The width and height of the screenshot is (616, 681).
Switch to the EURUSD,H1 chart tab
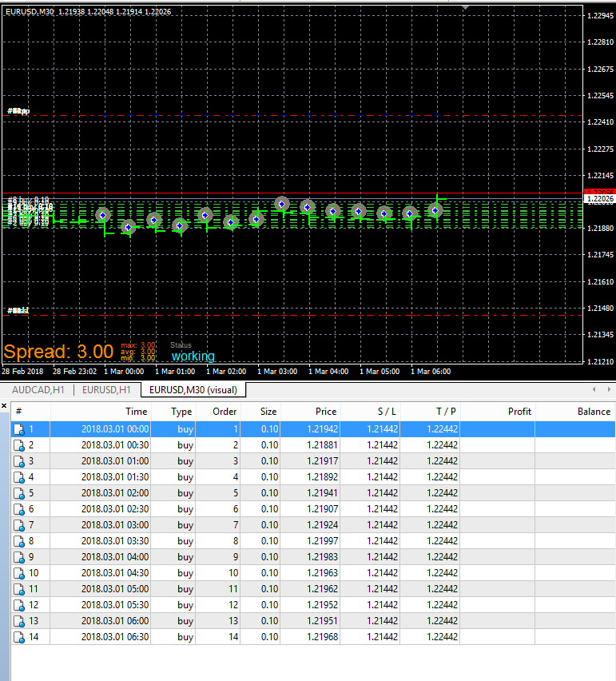(x=106, y=389)
